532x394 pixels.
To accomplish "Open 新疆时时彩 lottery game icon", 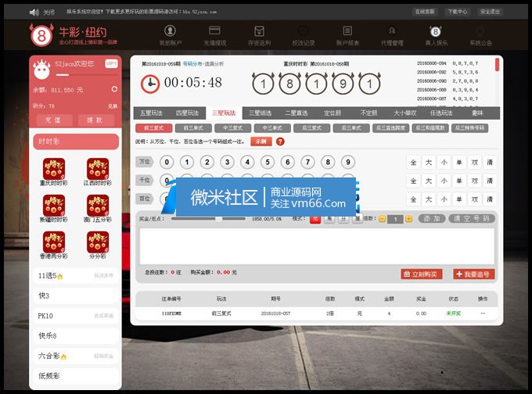I will (54, 206).
